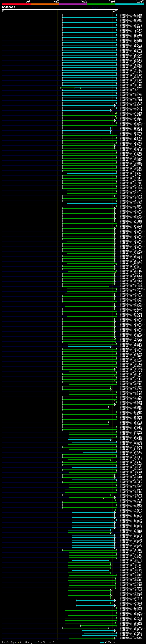Viewport: 146px width, 644px height.
Task: Select hit label UniRef100_P41512
Action: pos(131,600)
